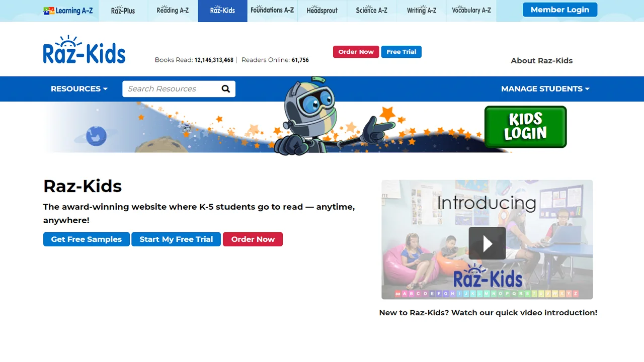
Task: Switch to the Writing A-Z tab
Action: [x=422, y=11]
